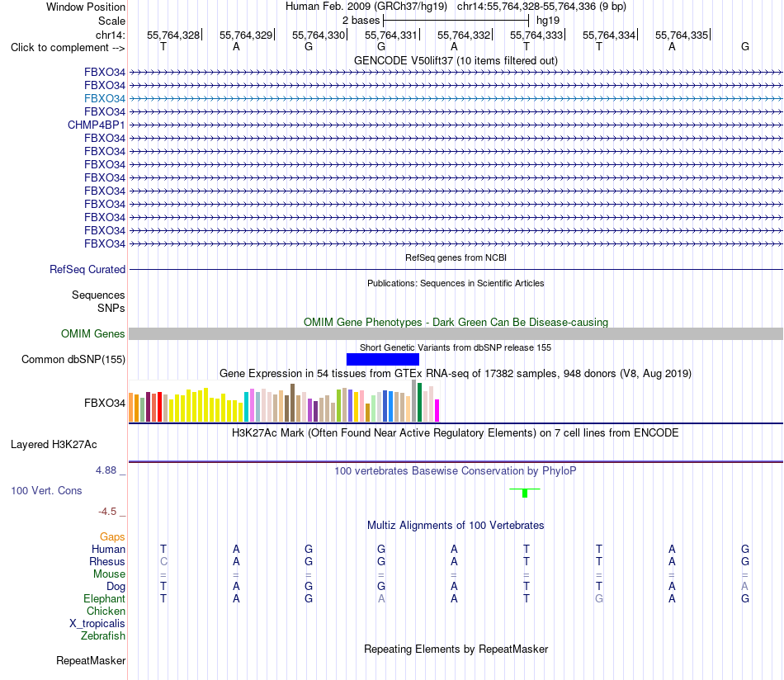Click the 'Click to complement -->' label
This screenshot has width=784, height=680.
pos(68,48)
